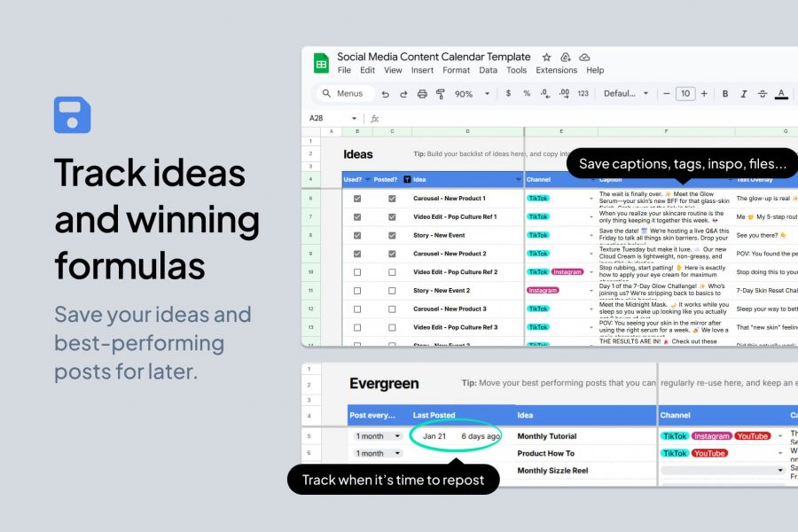Open the Format menu
The height and width of the screenshot is (532, 798).
457,70
